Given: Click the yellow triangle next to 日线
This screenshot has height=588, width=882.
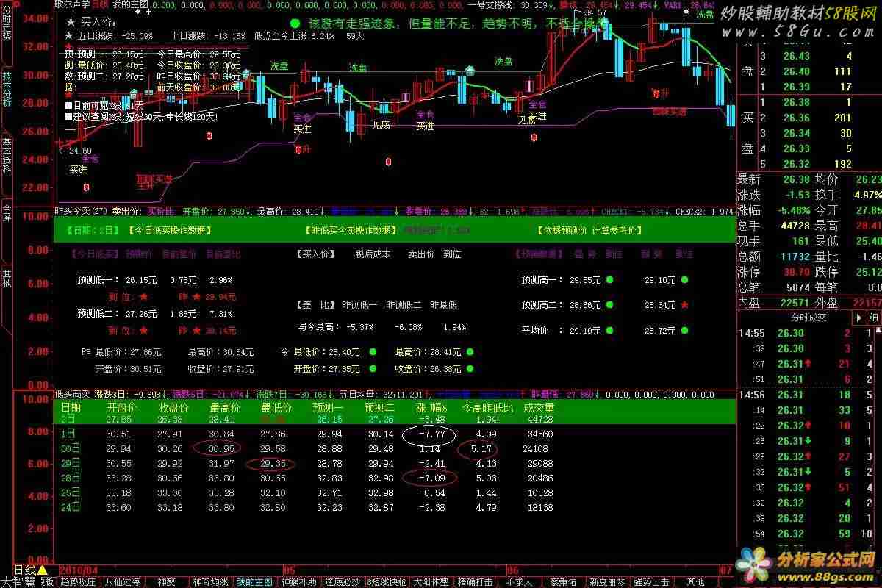Looking at the screenshot, I should (x=43, y=570).
